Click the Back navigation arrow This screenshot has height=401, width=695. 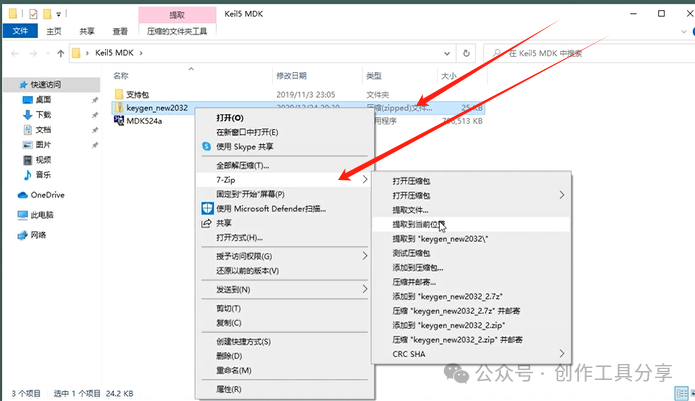pyautogui.click(x=15, y=53)
